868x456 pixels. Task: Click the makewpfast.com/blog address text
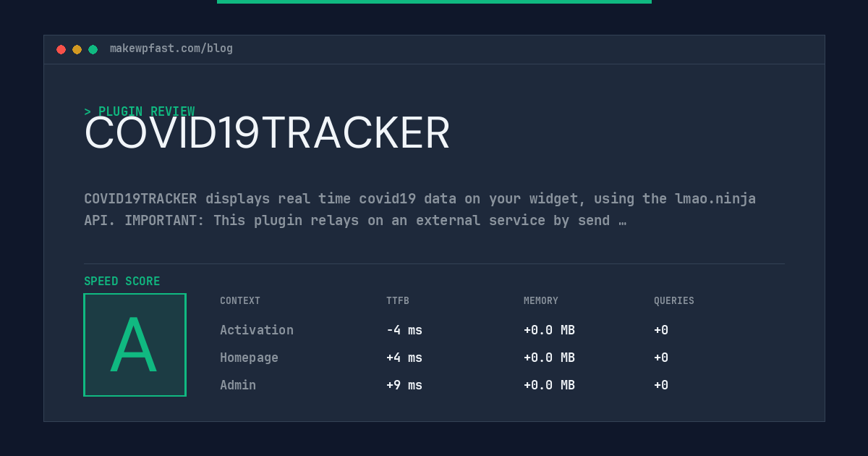click(x=171, y=48)
